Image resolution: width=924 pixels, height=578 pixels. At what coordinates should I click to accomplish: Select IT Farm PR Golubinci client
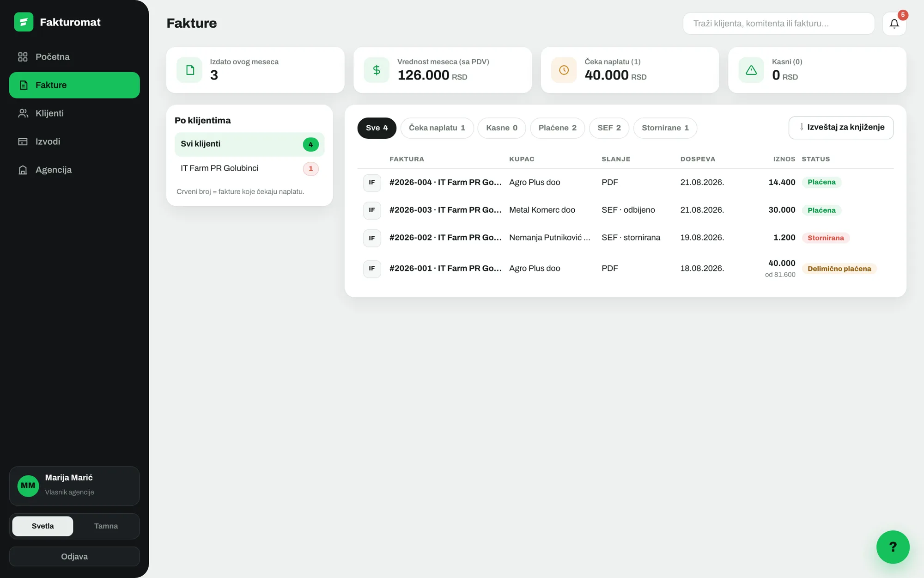click(249, 168)
